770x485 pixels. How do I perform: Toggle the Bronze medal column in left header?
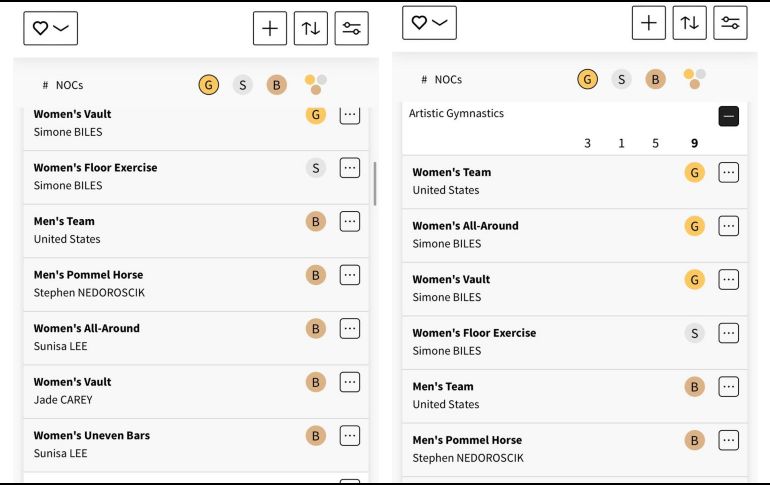(276, 85)
